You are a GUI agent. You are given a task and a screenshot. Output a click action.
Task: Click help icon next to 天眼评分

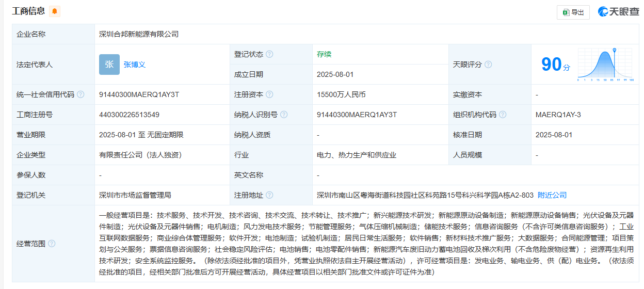point(488,65)
